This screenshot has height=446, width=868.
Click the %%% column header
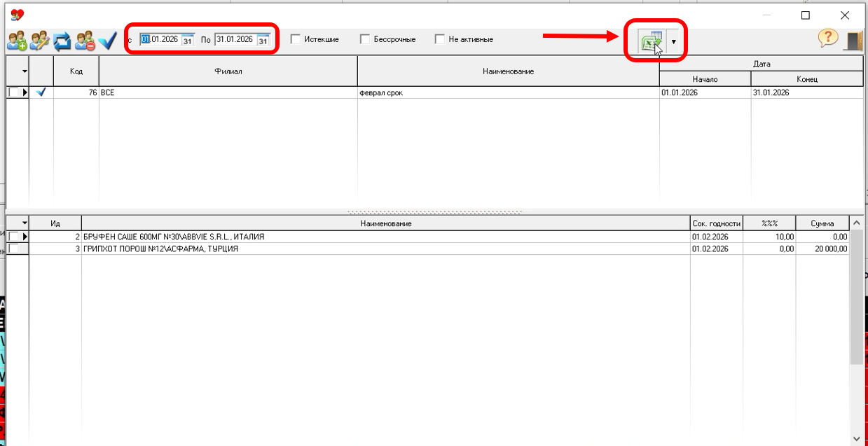(x=769, y=223)
